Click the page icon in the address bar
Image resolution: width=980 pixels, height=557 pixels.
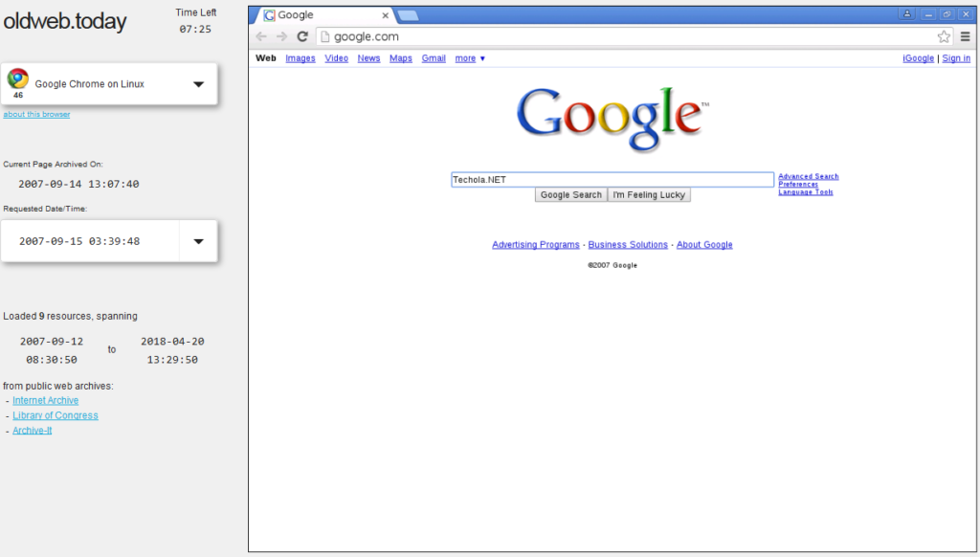point(325,37)
